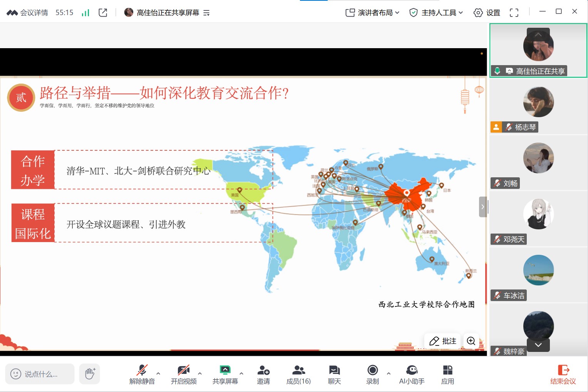Expand the 主持人工具 host tools menu
The width and height of the screenshot is (588, 392).
point(436,12)
